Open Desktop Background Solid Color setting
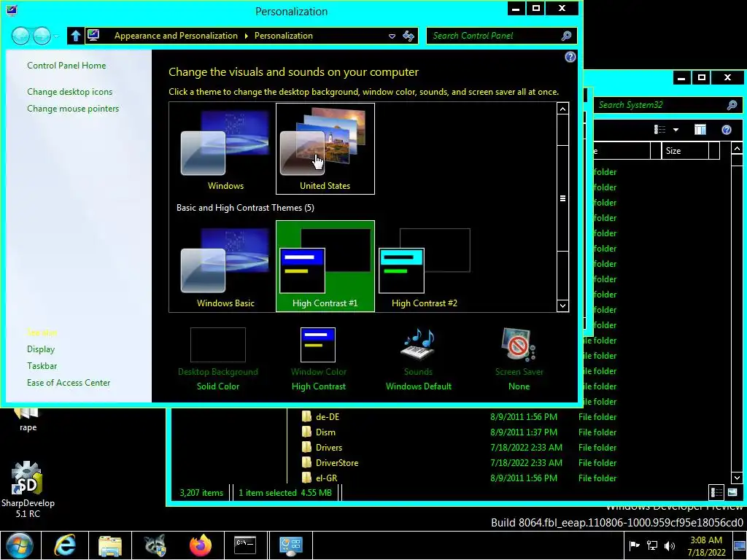 tap(217, 358)
